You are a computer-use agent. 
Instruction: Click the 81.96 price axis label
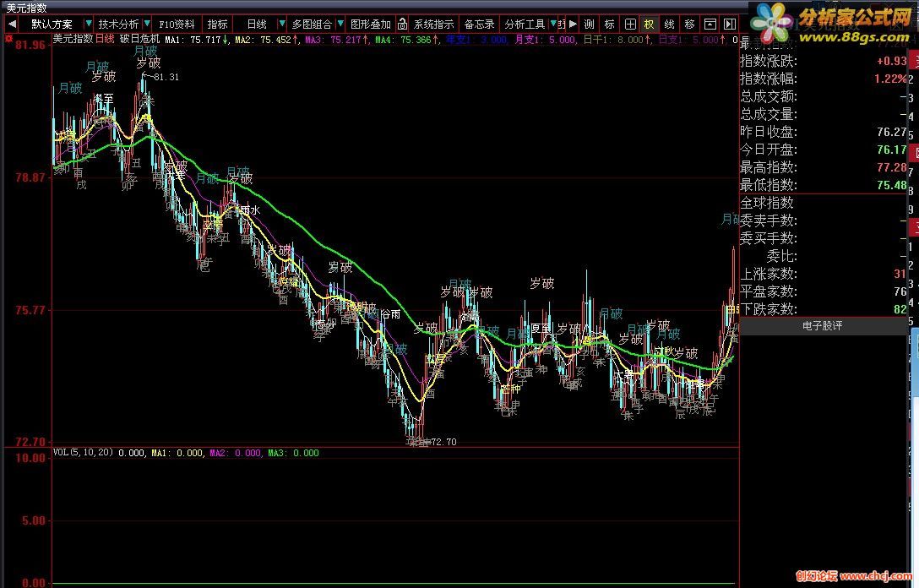(30, 45)
